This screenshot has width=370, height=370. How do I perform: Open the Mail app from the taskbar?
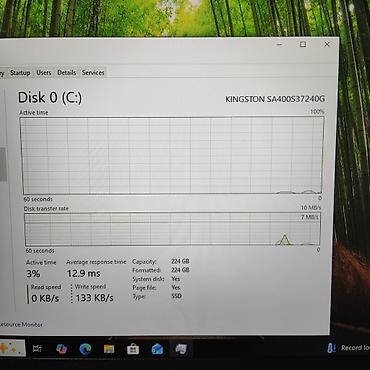[x=157, y=349]
